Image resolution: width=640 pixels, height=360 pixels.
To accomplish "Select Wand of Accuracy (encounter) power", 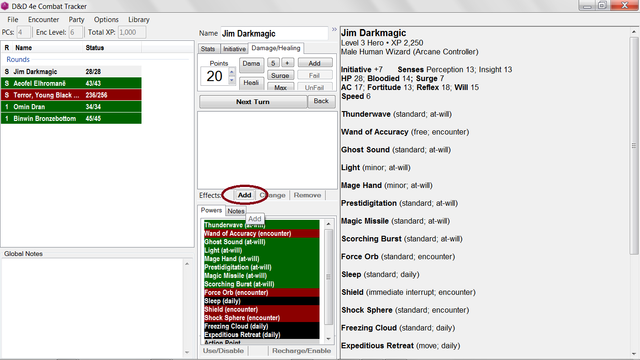I will point(262,233).
